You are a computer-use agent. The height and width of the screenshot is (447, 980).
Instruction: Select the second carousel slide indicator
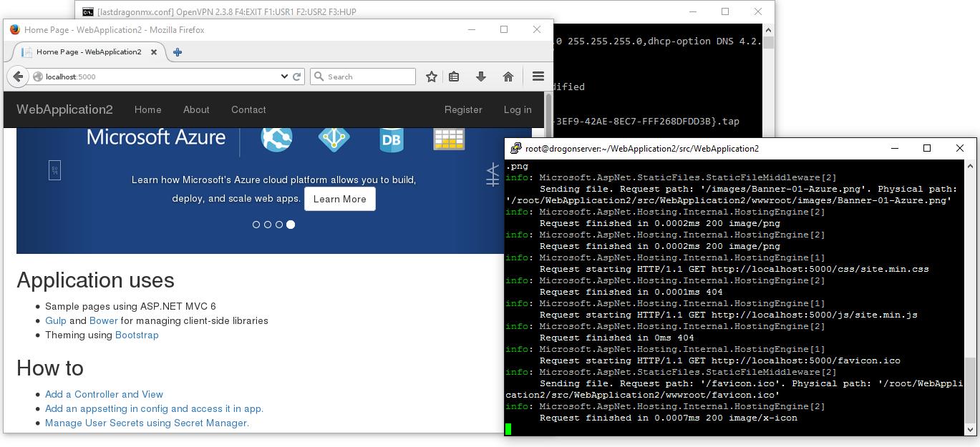pyautogui.click(x=268, y=225)
